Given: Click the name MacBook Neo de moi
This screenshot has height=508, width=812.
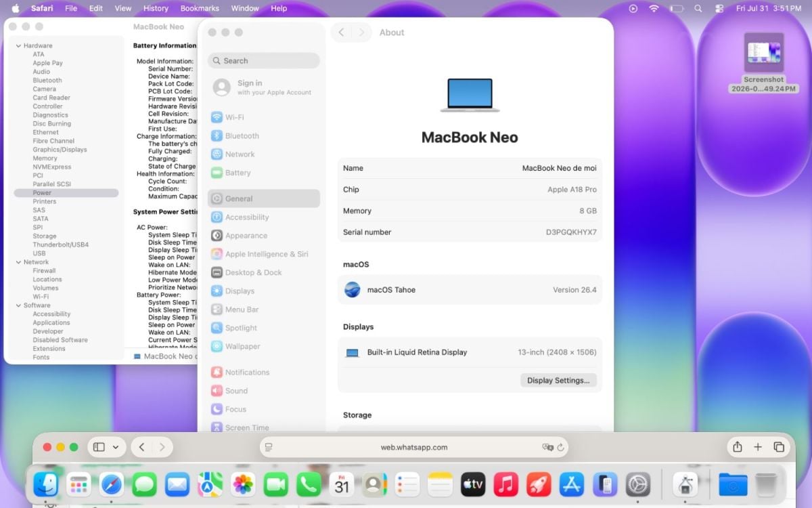Looking at the screenshot, I should click(560, 168).
